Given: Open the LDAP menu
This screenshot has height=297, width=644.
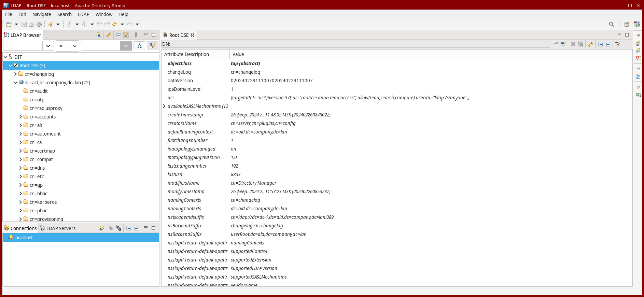Looking at the screenshot, I should 84,14.
